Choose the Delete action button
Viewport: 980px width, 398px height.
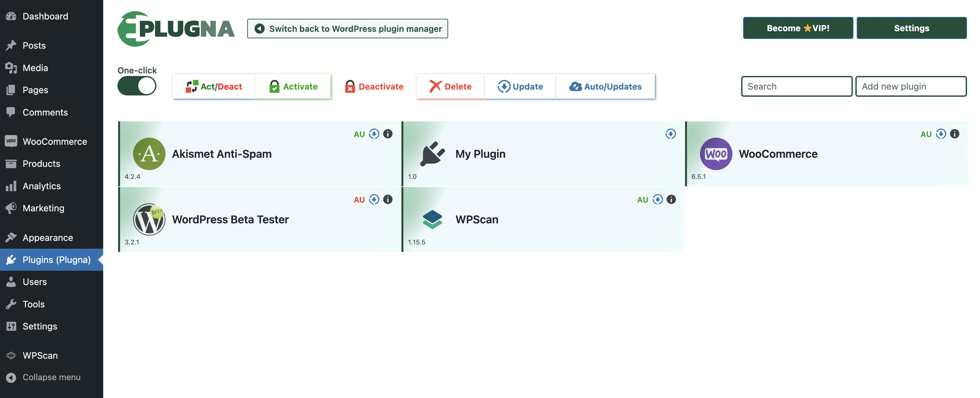[450, 87]
